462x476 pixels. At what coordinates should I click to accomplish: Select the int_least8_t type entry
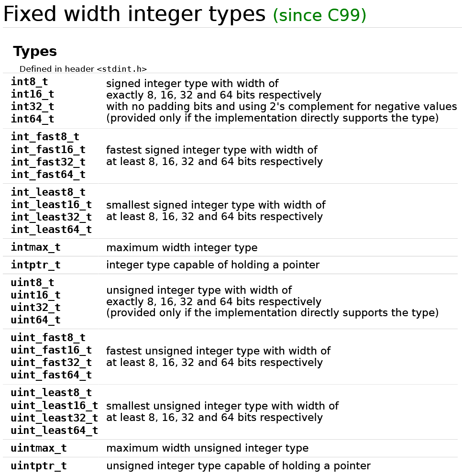[x=48, y=192]
